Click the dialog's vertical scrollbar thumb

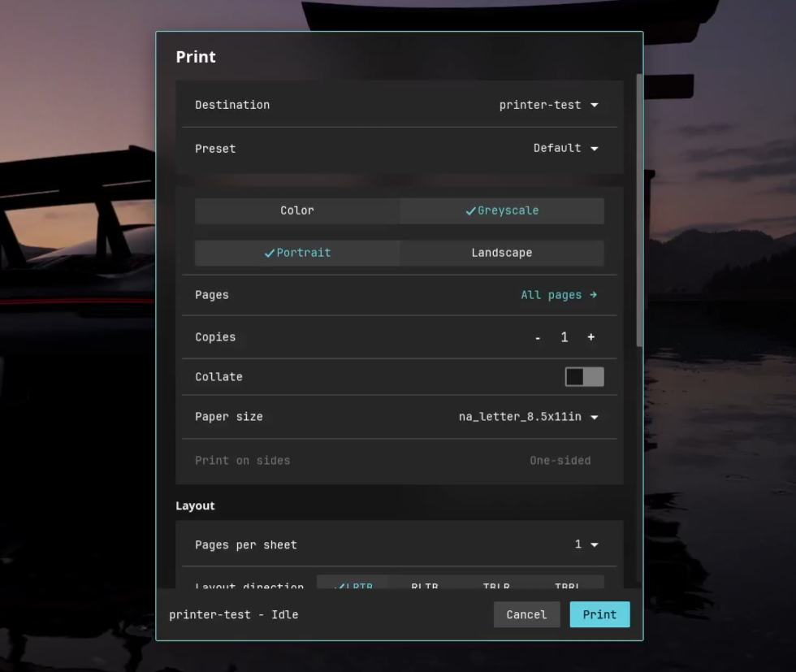tap(639, 210)
